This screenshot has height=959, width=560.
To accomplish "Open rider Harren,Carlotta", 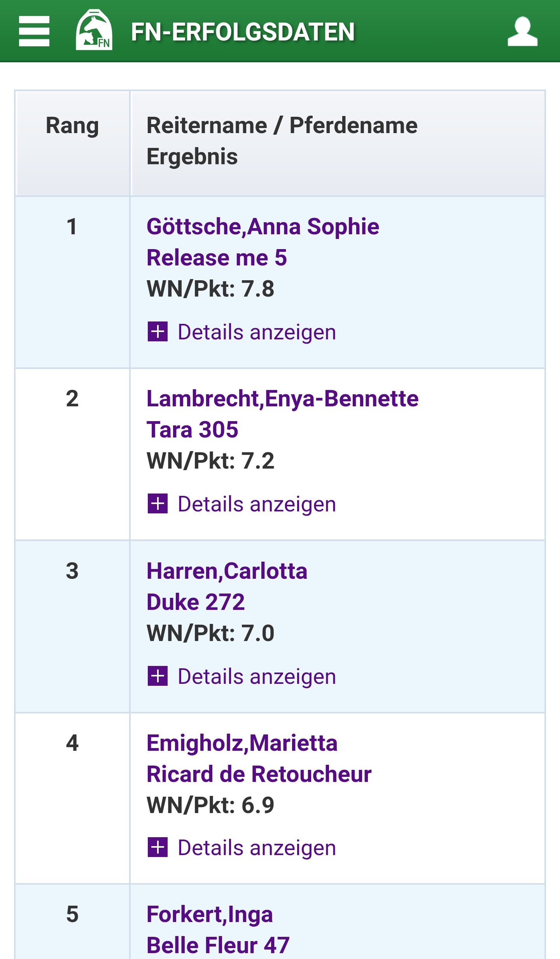I will point(227,571).
